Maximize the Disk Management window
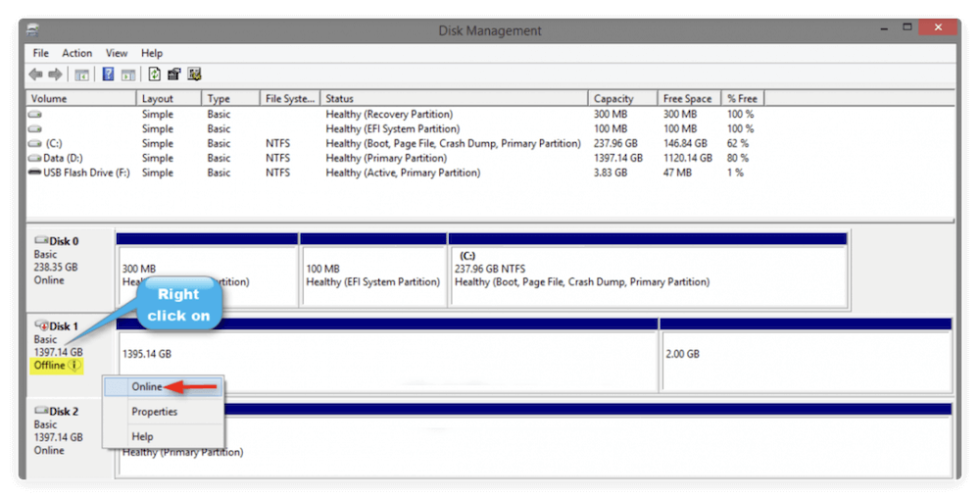 [906, 27]
